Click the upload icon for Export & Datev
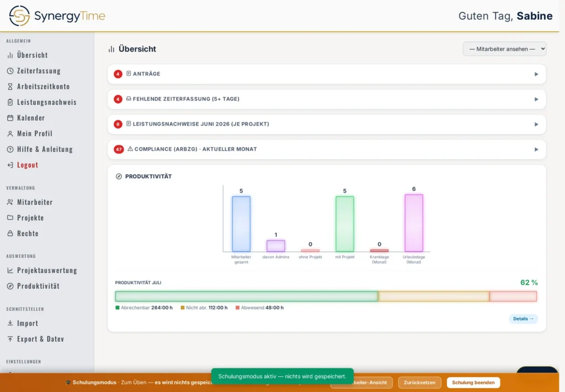 [x=10, y=339]
